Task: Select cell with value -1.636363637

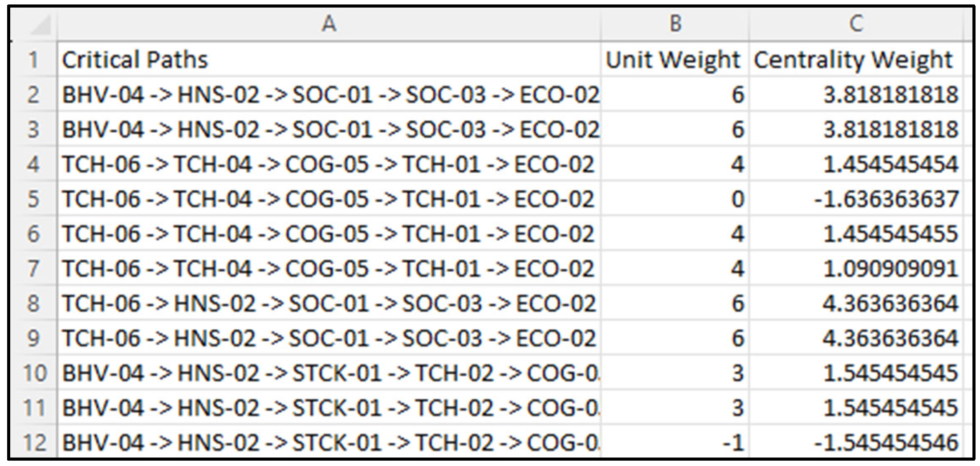Action: coord(856,199)
